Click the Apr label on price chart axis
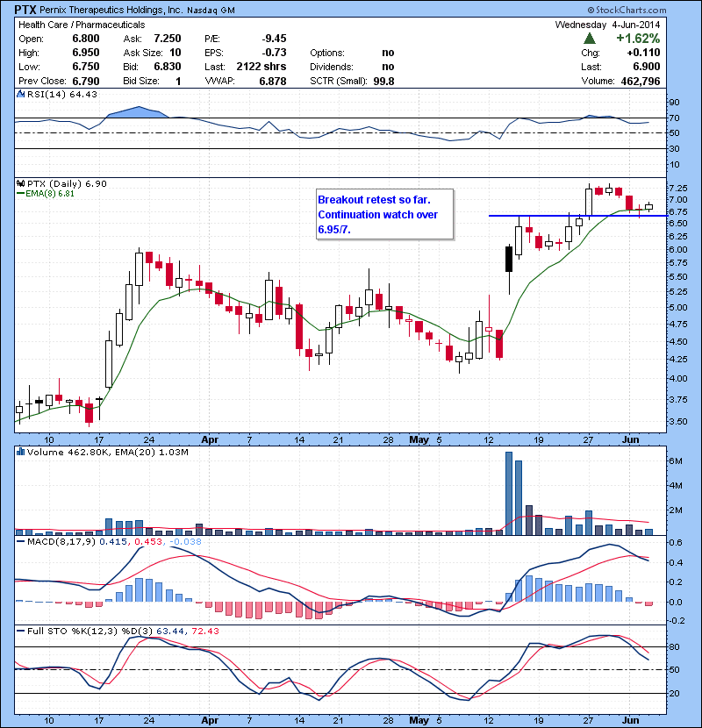This screenshot has width=702, height=728. [x=210, y=439]
